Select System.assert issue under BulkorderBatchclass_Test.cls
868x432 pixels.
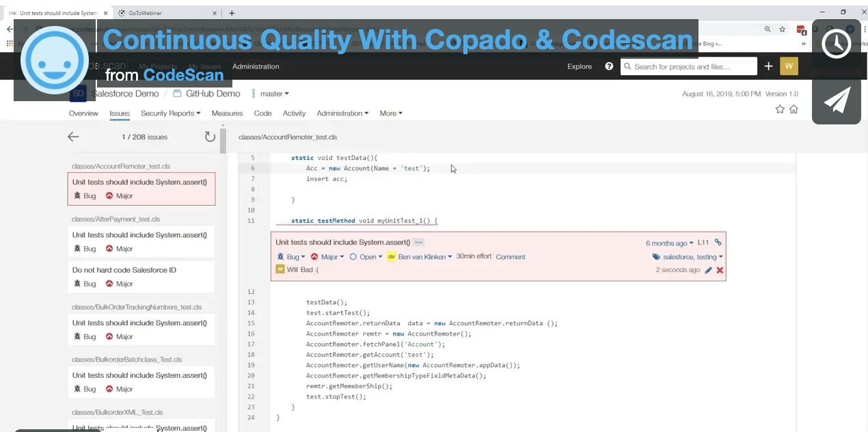tap(141, 381)
